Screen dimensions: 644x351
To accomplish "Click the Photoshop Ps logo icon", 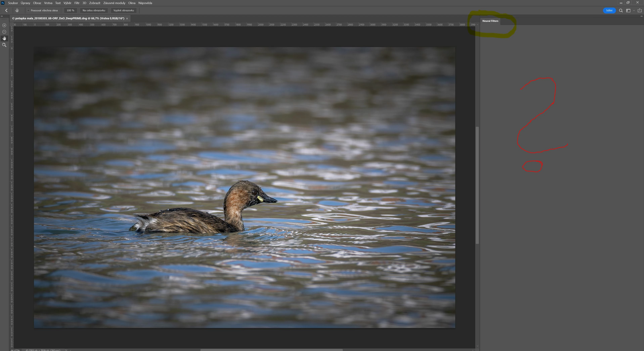I will pyautogui.click(x=3, y=3).
